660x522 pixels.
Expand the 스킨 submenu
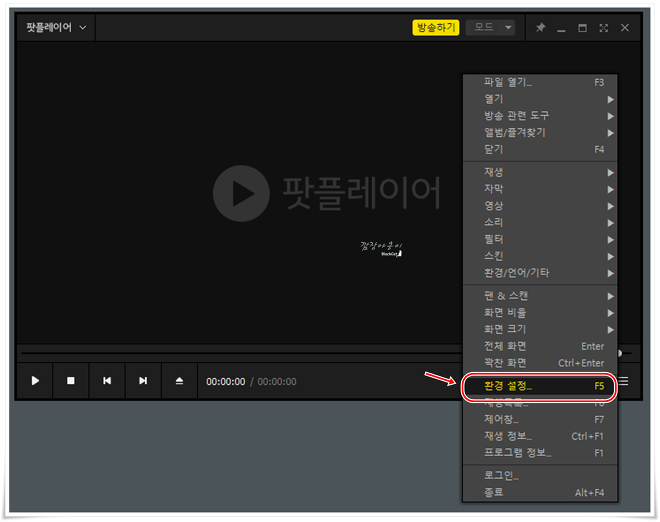click(540, 256)
